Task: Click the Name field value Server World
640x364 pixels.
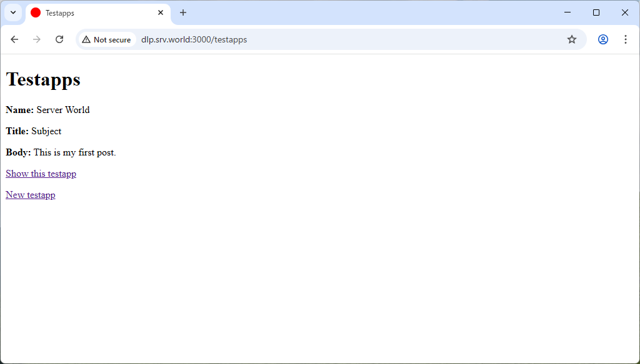Action: pos(62,109)
